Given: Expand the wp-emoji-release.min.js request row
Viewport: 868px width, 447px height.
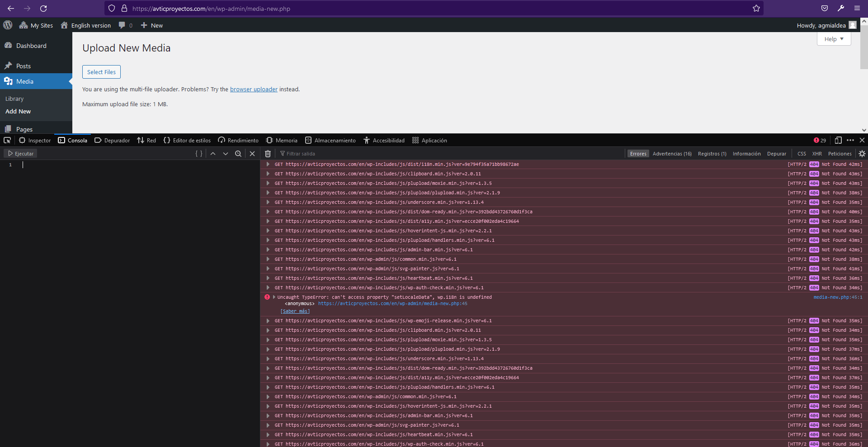Looking at the screenshot, I should 268,321.
